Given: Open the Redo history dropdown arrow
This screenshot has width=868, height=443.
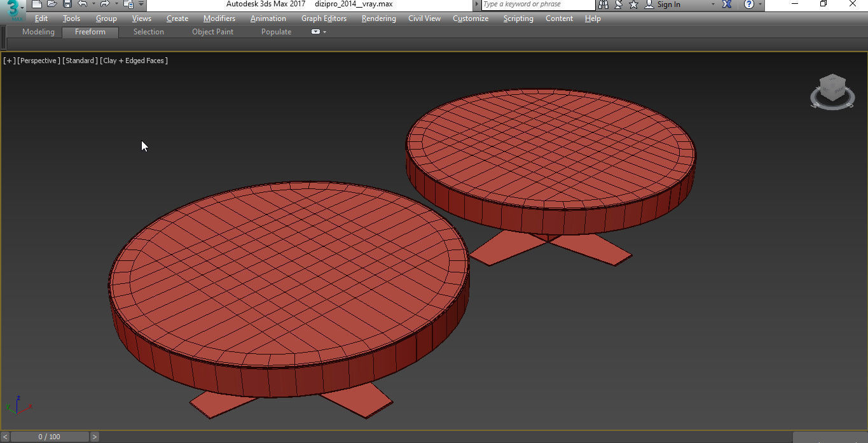Looking at the screenshot, I should coord(116,4).
